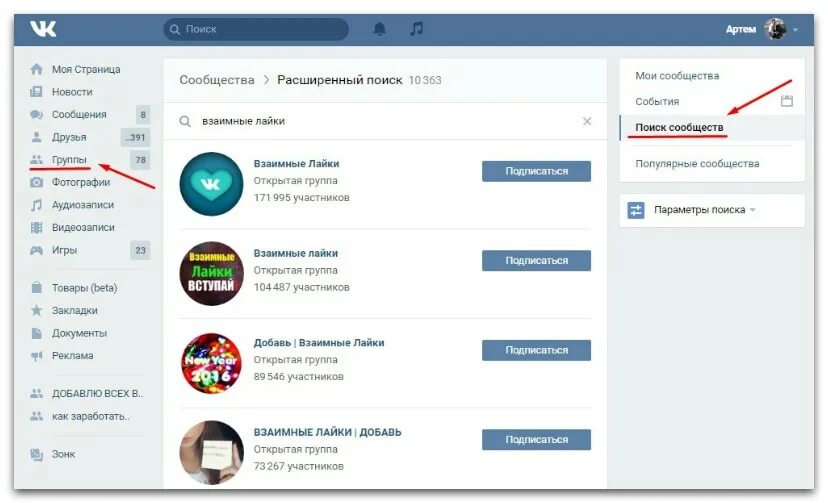Screen dimensions: 828x503
Task: Open Популярные сообщества tab
Action: (697, 164)
